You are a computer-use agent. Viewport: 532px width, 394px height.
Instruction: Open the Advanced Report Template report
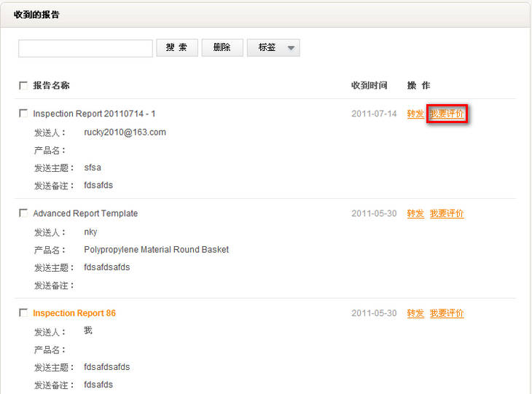pos(85,213)
